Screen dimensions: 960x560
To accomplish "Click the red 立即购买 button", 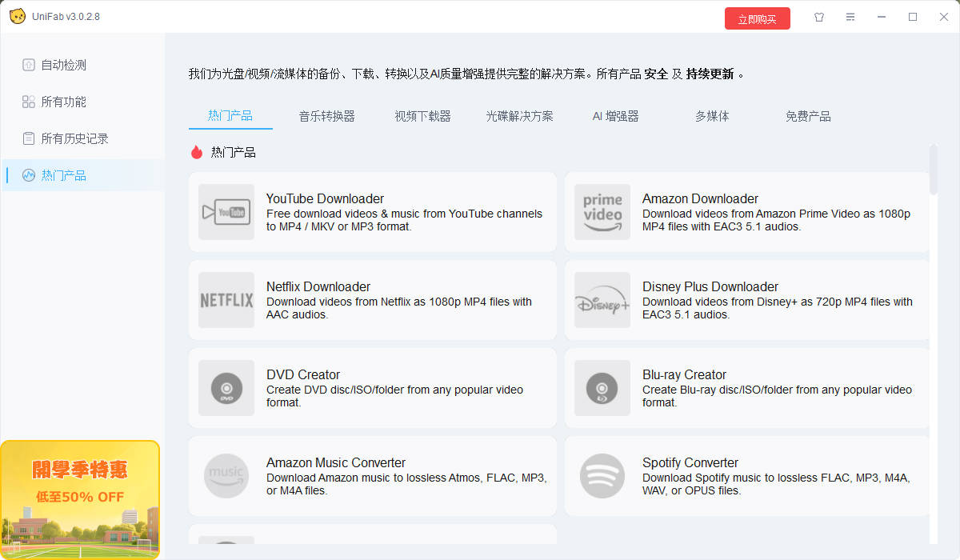I will 757,18.
